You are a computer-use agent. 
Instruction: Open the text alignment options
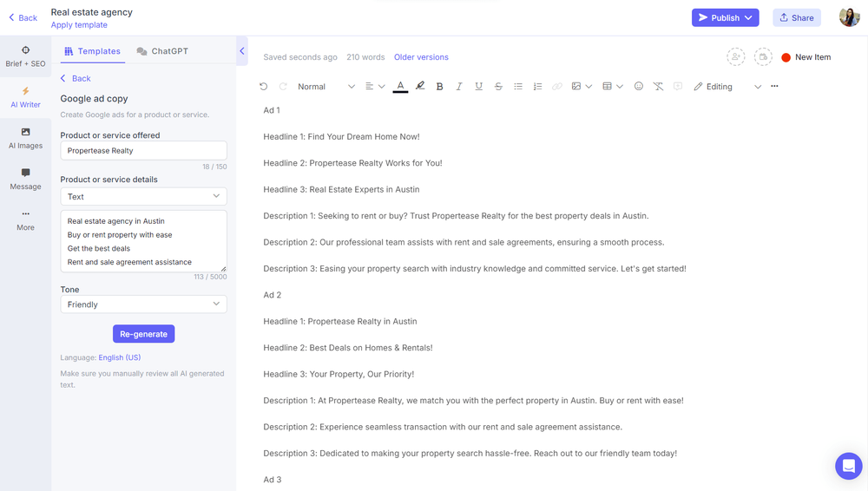[369, 87]
